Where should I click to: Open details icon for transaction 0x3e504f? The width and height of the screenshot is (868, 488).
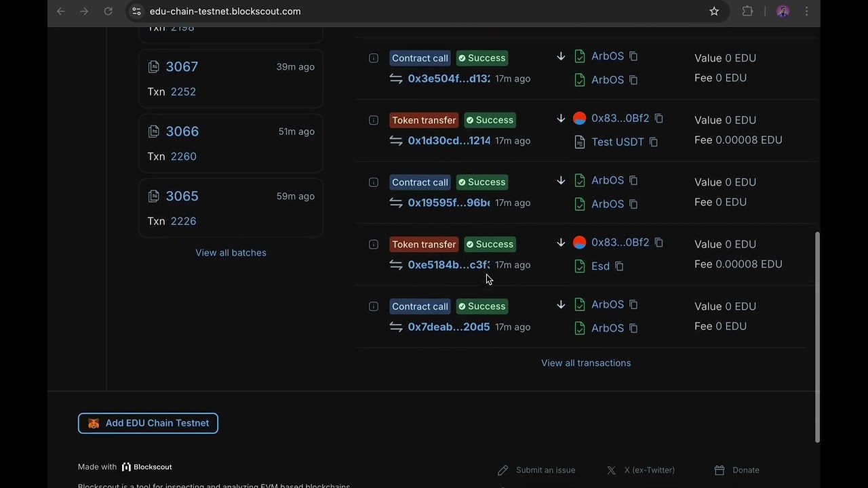(x=374, y=58)
